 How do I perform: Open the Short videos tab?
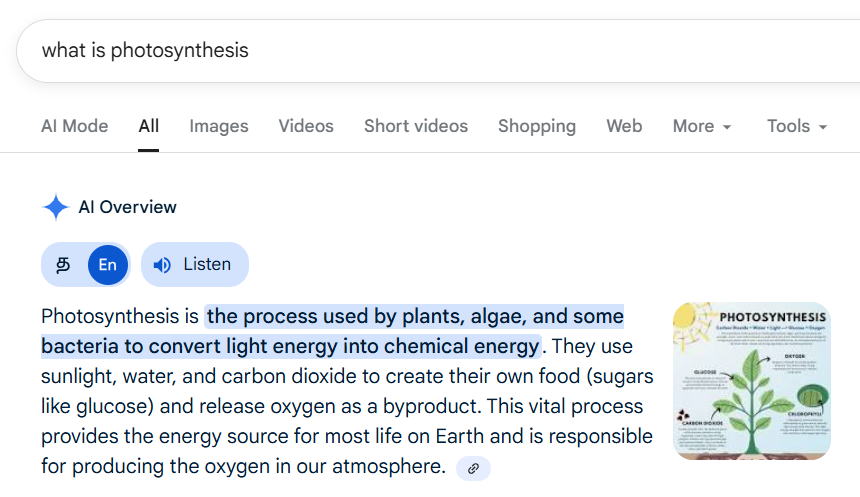(416, 126)
